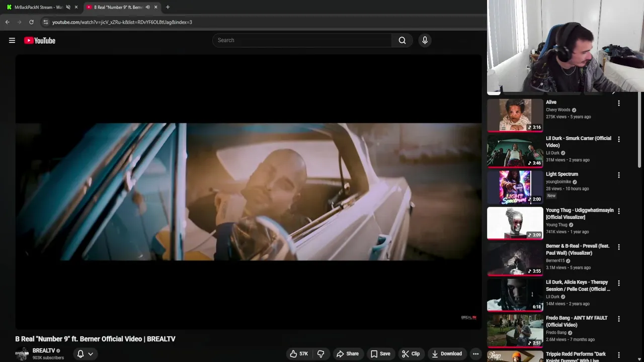
Task: Open Berner & B-Real Prevail thumbnail
Action: click(x=515, y=259)
